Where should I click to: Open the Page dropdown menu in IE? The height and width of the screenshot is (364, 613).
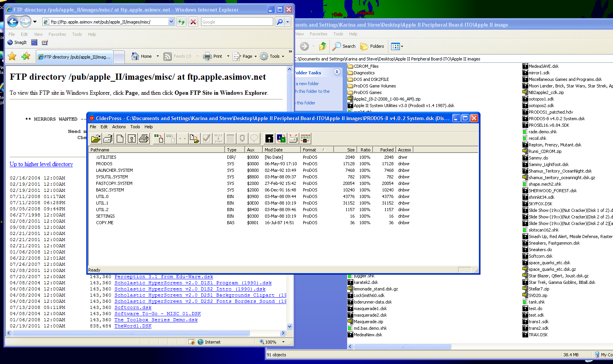click(x=245, y=56)
